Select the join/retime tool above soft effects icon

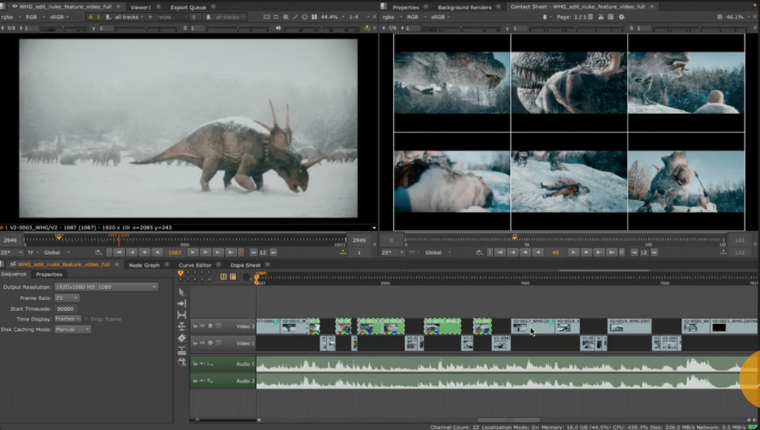(x=182, y=350)
